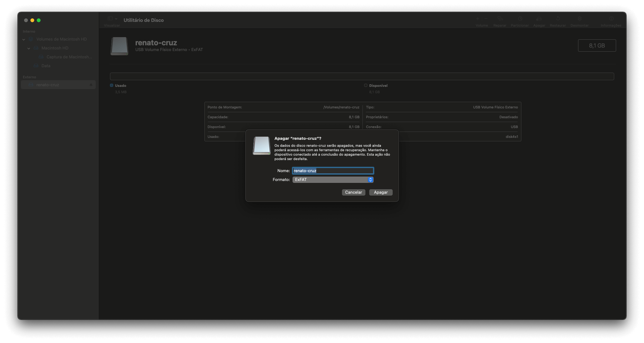Open the Visualizar dropdown chevron
The image size is (644, 343).
click(x=116, y=19)
